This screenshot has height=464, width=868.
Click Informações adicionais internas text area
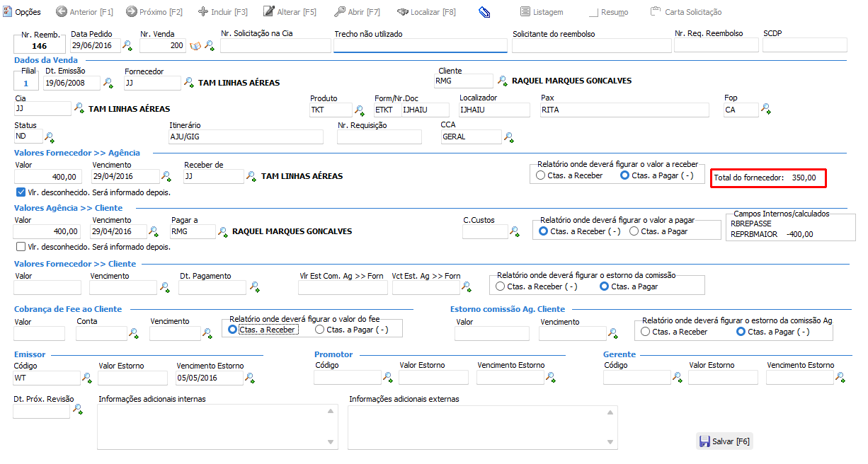click(x=218, y=427)
